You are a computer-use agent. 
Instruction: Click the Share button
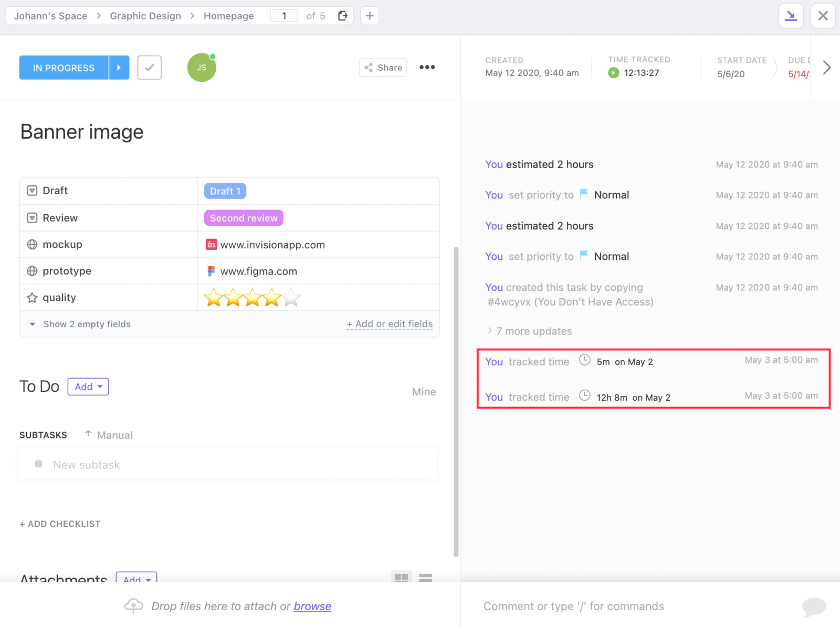383,68
